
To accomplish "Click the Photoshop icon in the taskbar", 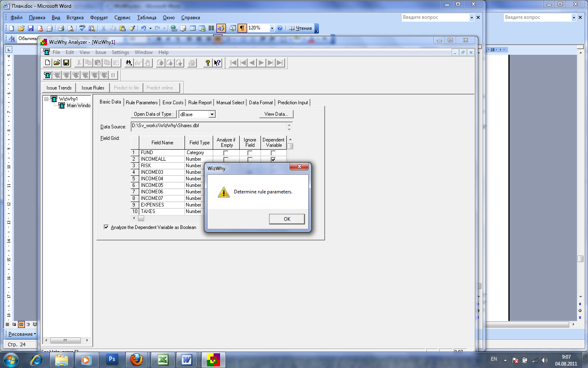I will 111,360.
